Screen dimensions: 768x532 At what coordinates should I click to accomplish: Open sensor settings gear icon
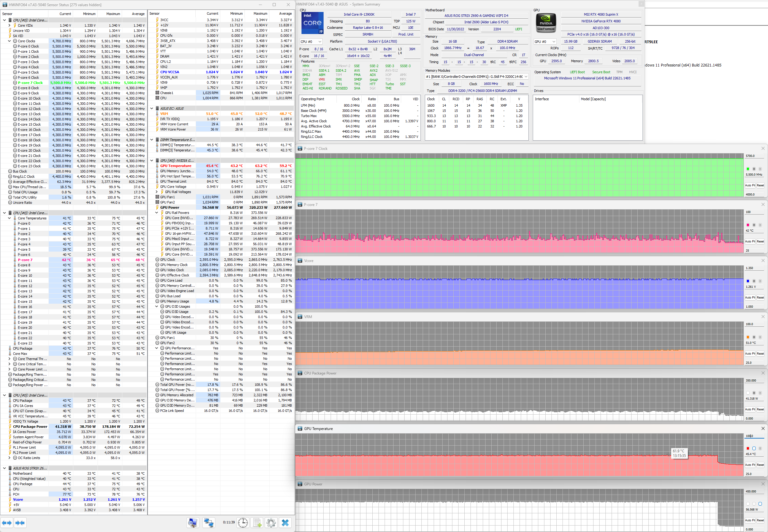(x=271, y=523)
